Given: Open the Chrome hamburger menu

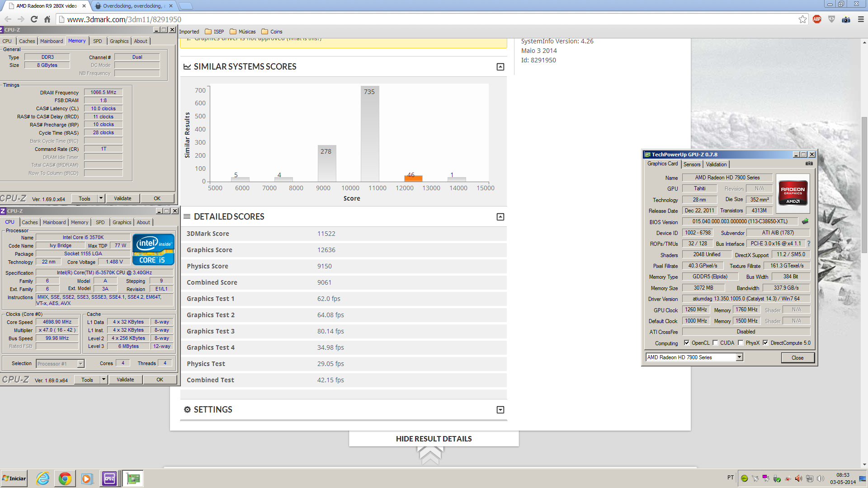Looking at the screenshot, I should 861,19.
